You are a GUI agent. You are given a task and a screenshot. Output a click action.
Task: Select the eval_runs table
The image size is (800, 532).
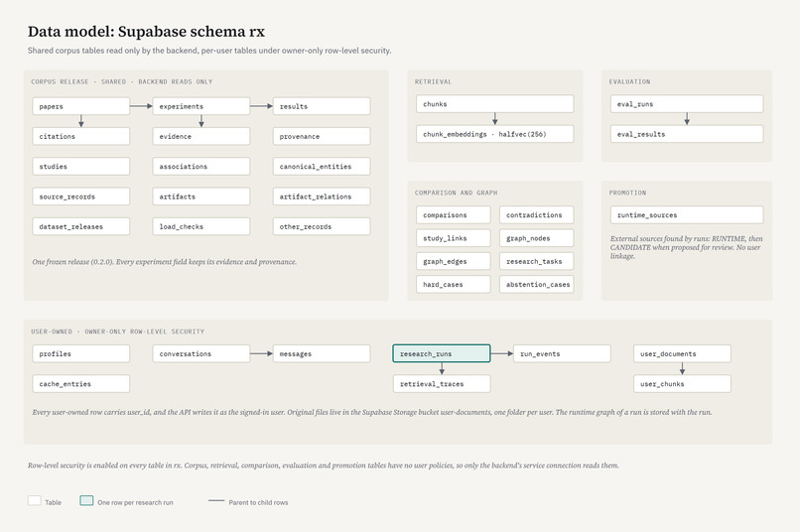(687, 103)
